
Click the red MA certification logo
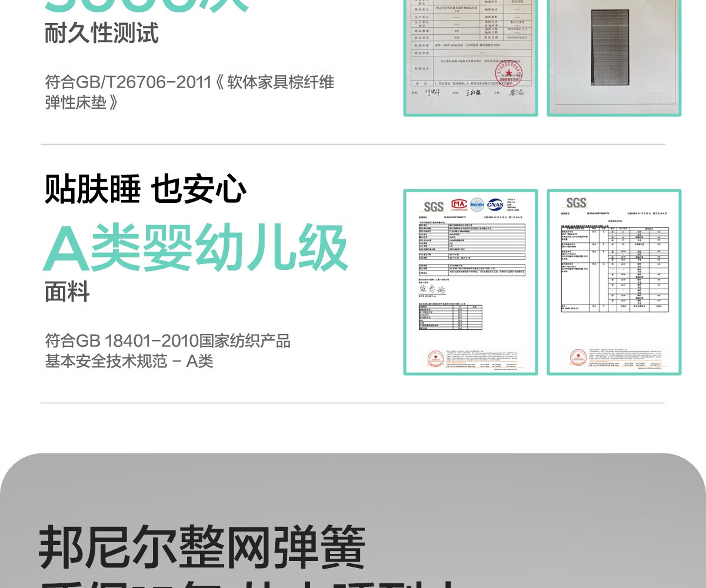tap(458, 204)
